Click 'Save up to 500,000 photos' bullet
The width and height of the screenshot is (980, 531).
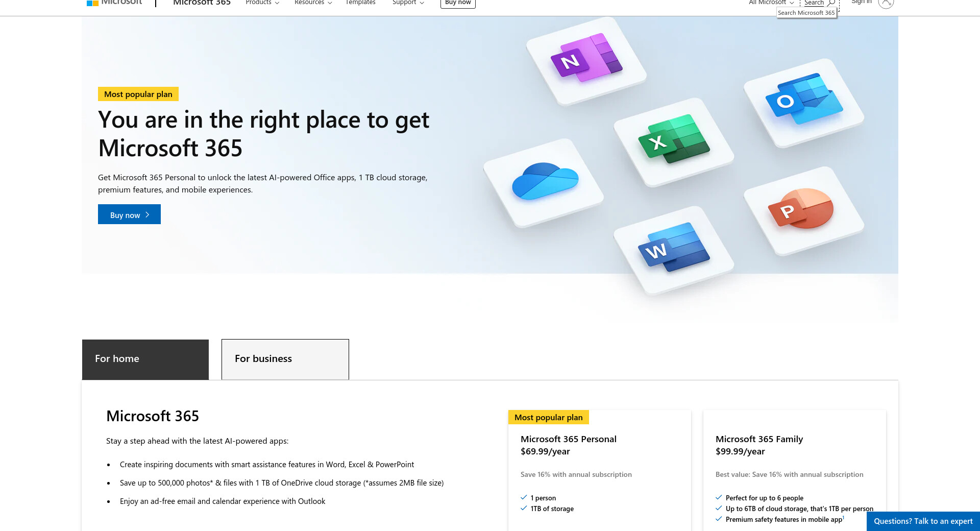tap(282, 483)
